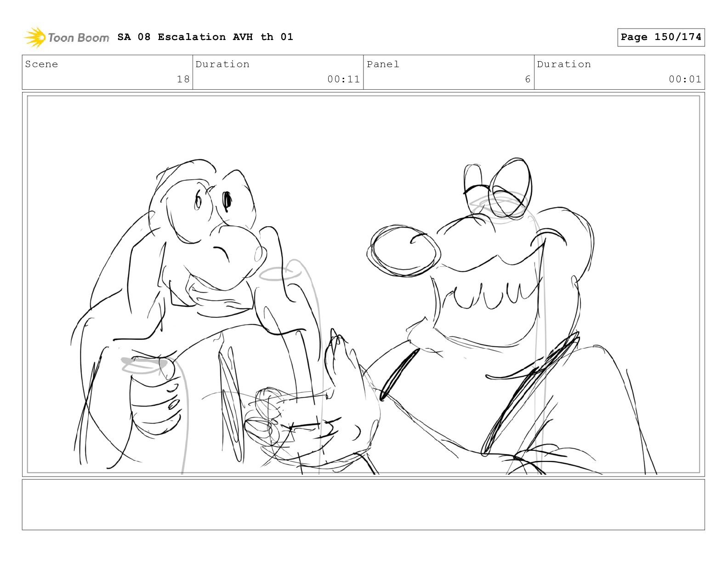Click the storyboard sketch panel image

click(364, 284)
